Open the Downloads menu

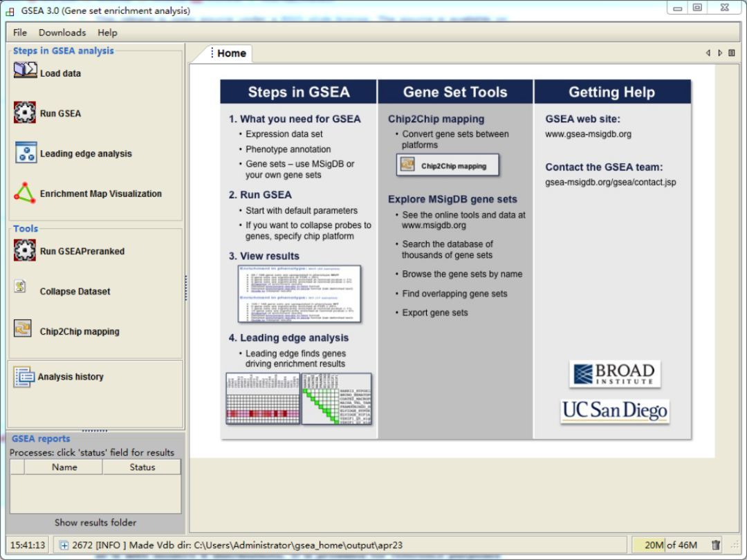point(62,32)
